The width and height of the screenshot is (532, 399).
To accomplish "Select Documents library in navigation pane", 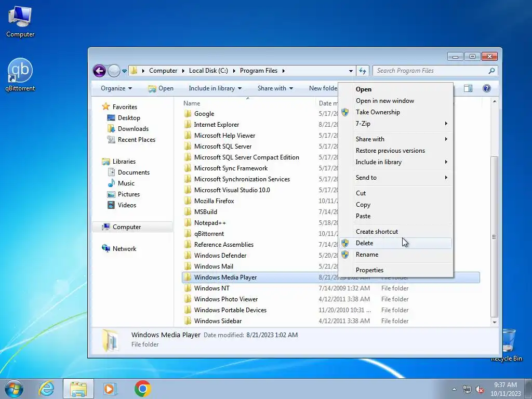I will pyautogui.click(x=134, y=172).
